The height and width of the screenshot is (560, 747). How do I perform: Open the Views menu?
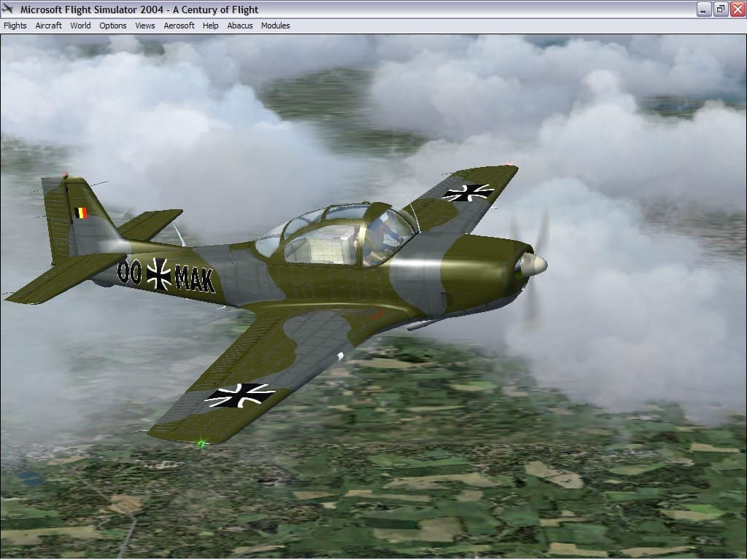coord(145,26)
